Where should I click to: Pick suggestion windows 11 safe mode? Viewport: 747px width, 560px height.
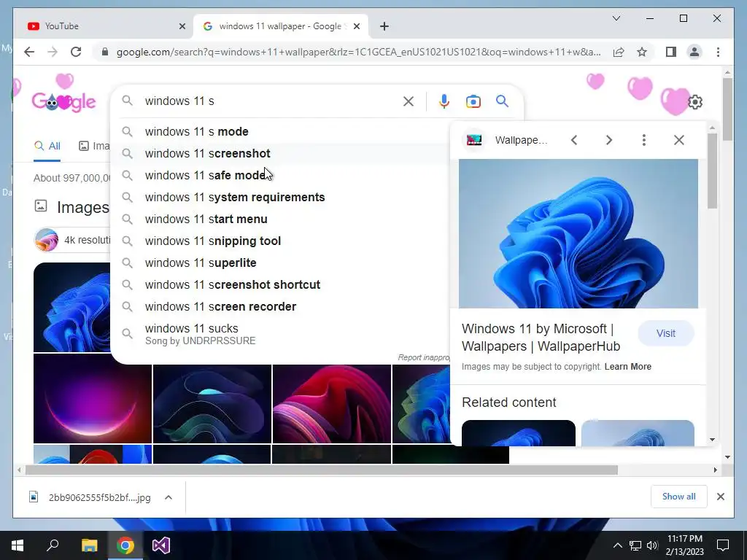(x=280, y=175)
